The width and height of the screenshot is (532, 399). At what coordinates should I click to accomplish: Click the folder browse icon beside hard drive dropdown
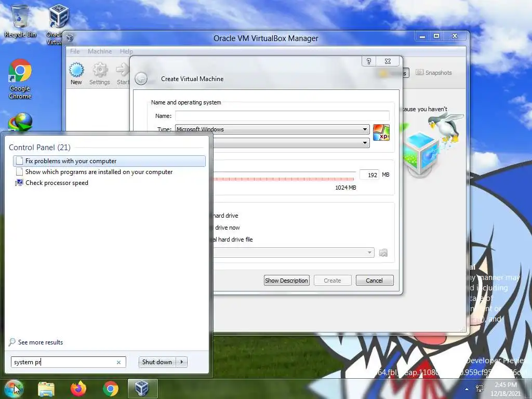[x=383, y=253]
